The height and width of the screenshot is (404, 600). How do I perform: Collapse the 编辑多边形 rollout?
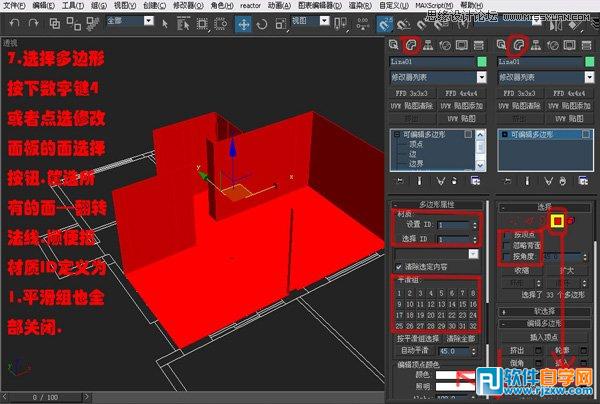(x=544, y=324)
